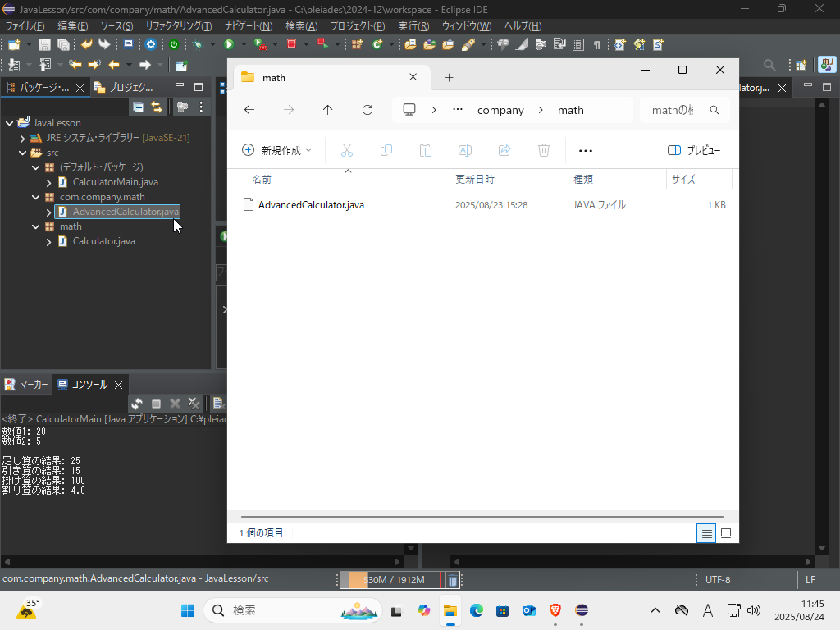
Task: Collapse the src folder node
Action: pos(22,153)
